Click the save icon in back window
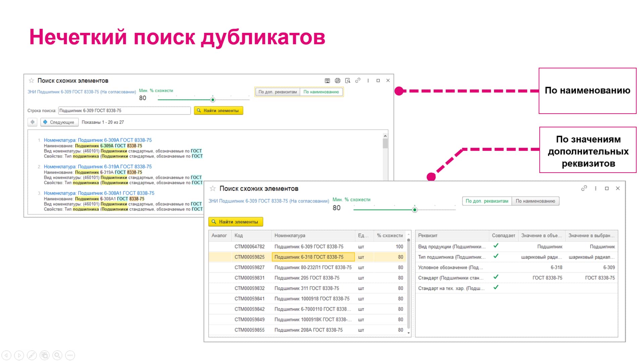The height and width of the screenshot is (361, 644). (327, 81)
